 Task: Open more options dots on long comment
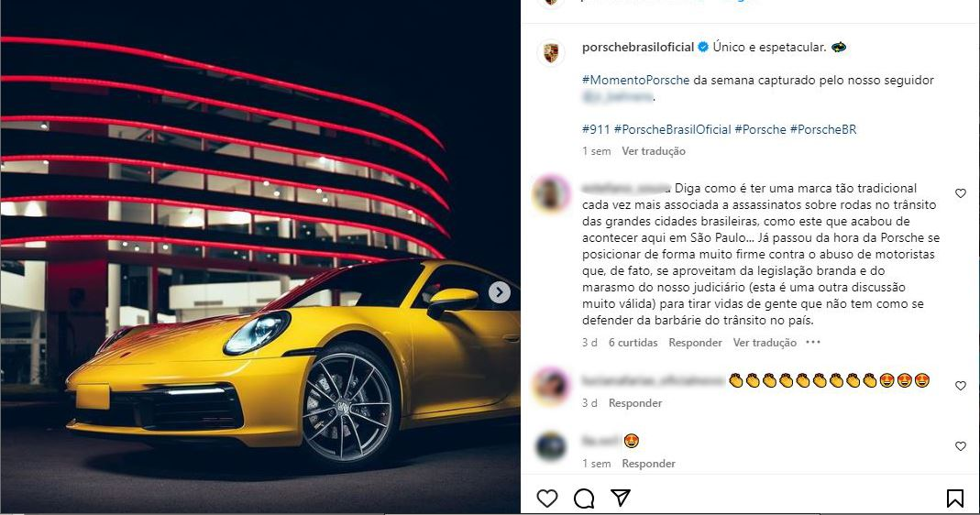click(x=812, y=342)
